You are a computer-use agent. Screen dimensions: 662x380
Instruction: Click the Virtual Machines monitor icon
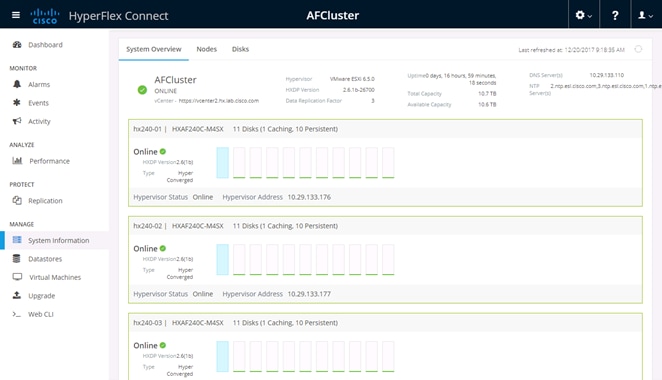pyautogui.click(x=17, y=277)
